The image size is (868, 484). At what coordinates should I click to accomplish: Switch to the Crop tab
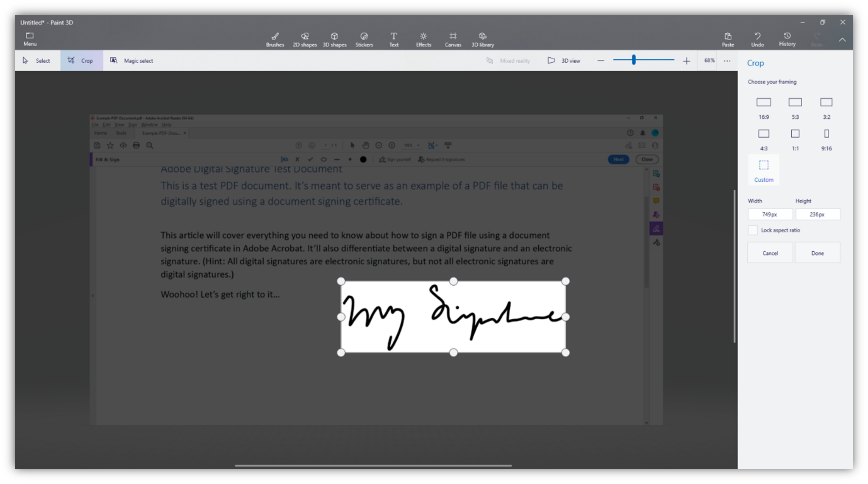(81, 60)
